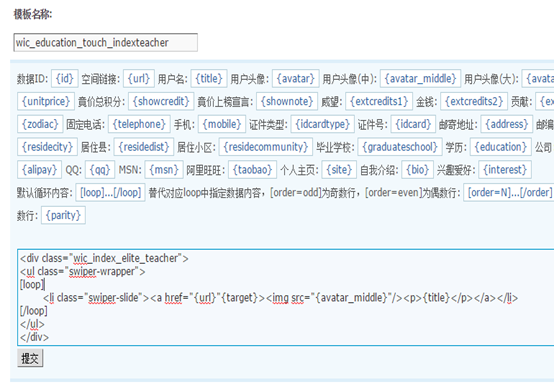Insert the {url} tag

click(x=139, y=78)
